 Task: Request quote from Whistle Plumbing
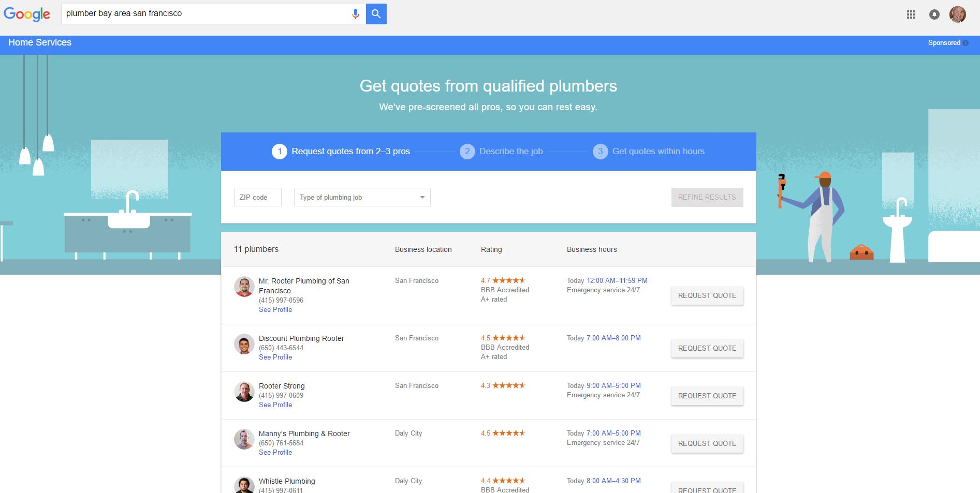tap(707, 488)
